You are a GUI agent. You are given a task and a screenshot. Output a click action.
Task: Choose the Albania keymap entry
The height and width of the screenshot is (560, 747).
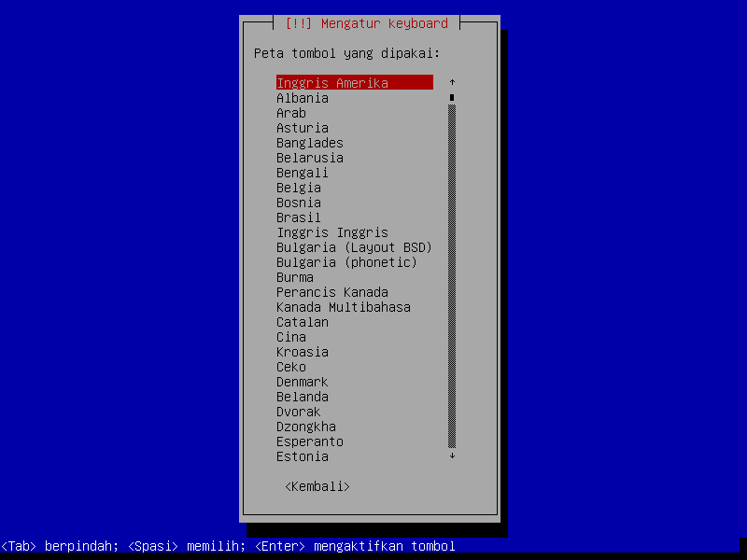[303, 98]
